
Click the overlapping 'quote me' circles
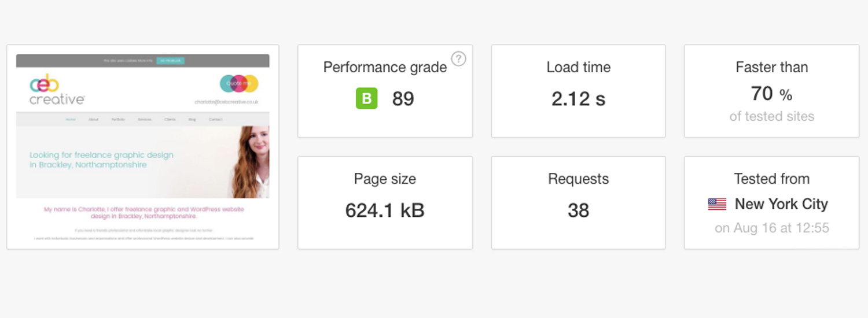click(239, 84)
